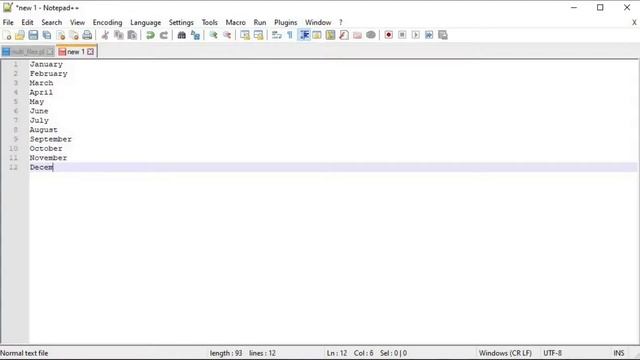Place cursor on the 'January' line

tap(46, 64)
